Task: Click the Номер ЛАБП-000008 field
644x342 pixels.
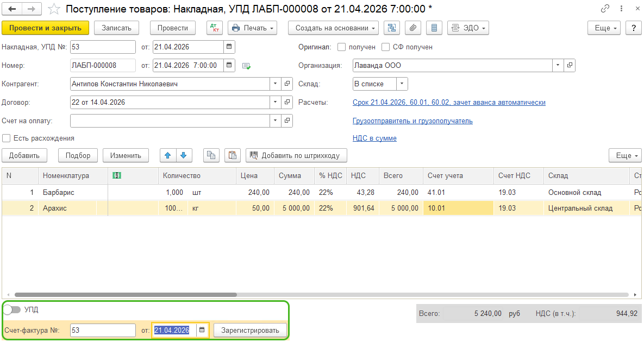Action: point(103,65)
